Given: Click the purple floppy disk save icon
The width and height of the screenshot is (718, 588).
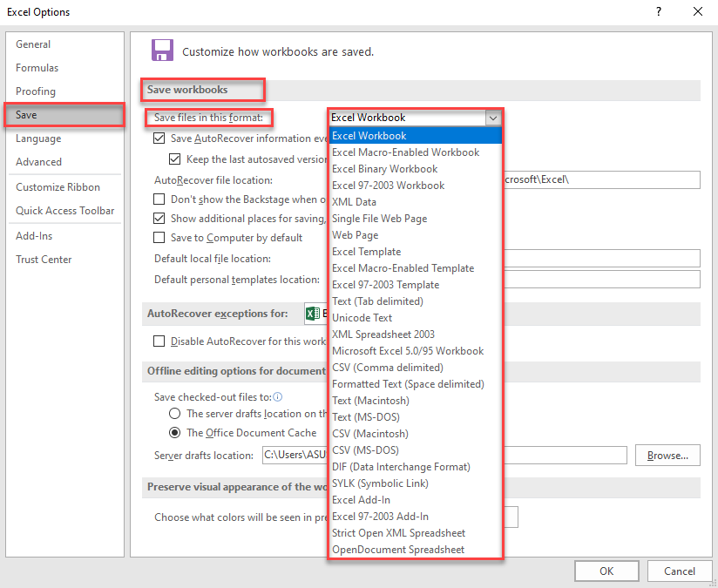Looking at the screenshot, I should coord(163,51).
